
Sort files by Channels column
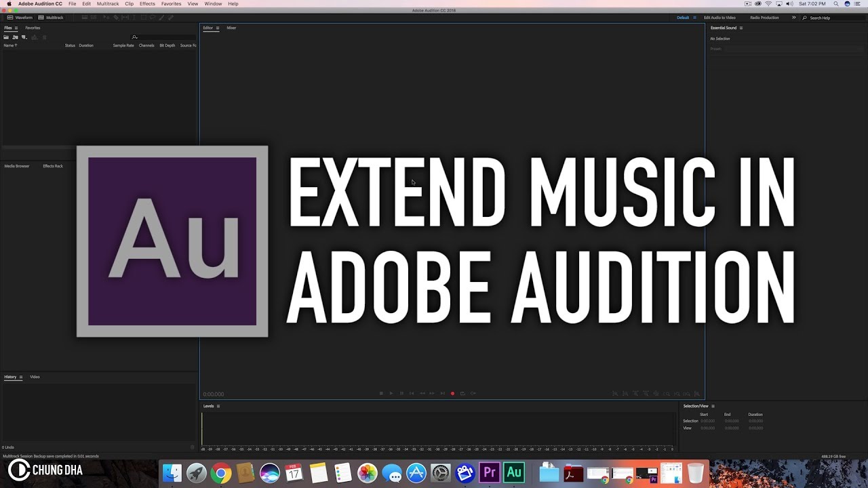pyautogui.click(x=146, y=45)
